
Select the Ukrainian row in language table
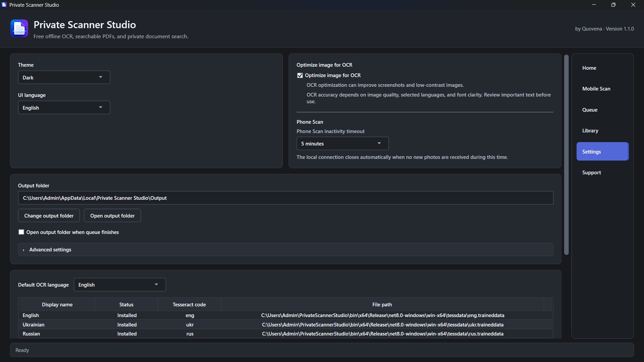click(285, 324)
